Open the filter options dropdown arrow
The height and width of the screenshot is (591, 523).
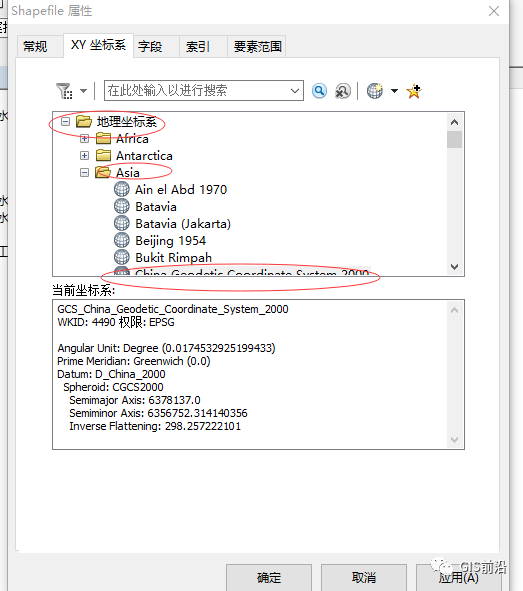pyautogui.click(x=83, y=91)
